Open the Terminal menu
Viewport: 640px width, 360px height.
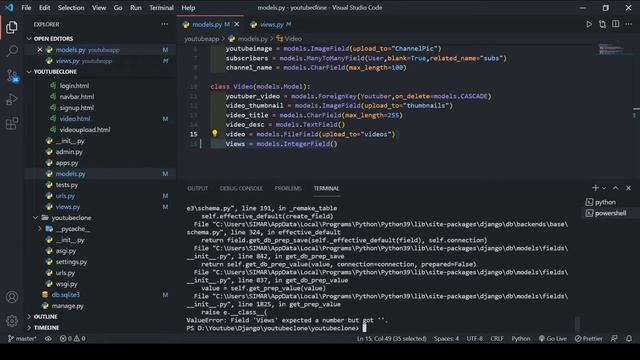pyautogui.click(x=161, y=8)
